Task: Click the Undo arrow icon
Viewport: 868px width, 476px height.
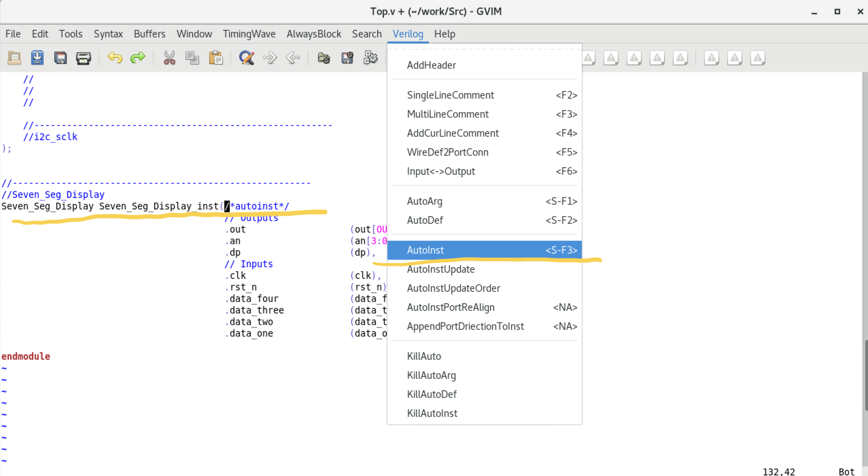Action: point(115,58)
